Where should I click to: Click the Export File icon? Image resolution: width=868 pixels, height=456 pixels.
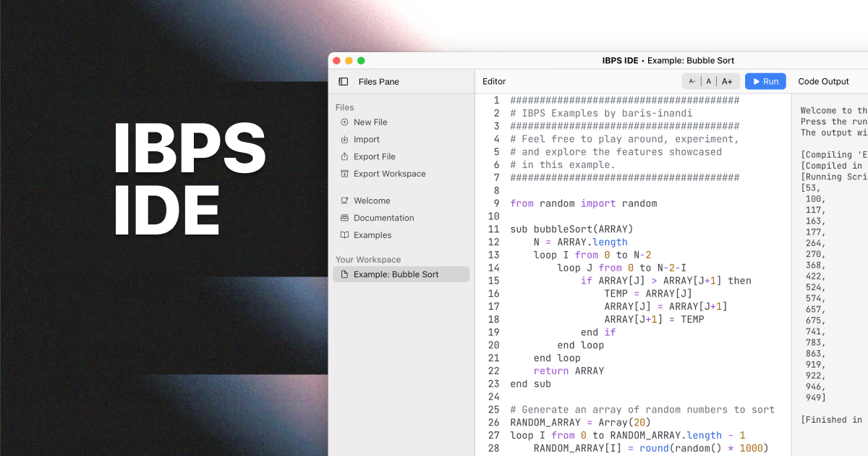coord(344,157)
